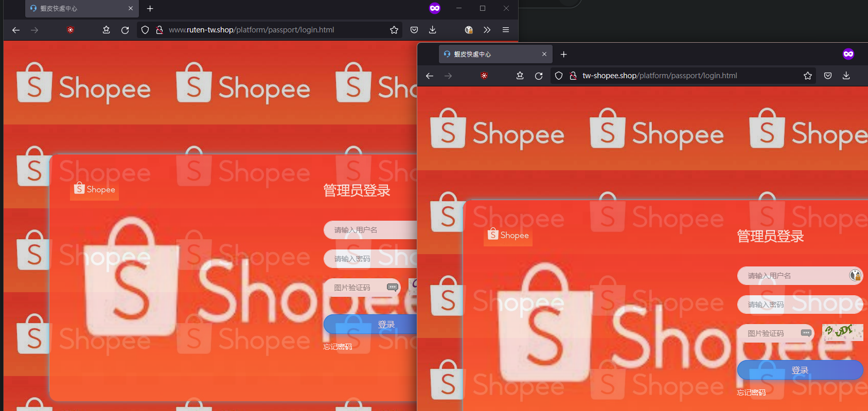
Task: Click small Shopee logo badge in ruten-tw.shop login panel
Action: click(x=95, y=190)
